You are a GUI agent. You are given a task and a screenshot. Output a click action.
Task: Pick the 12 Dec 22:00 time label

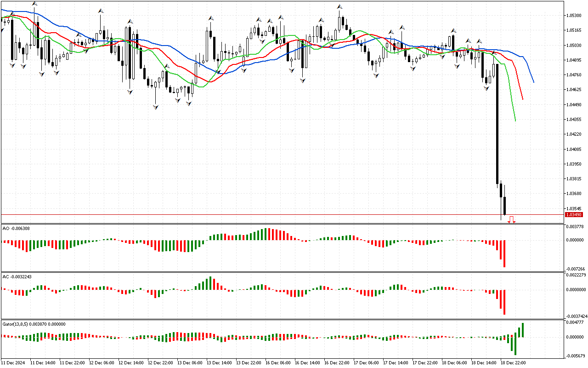(161, 363)
